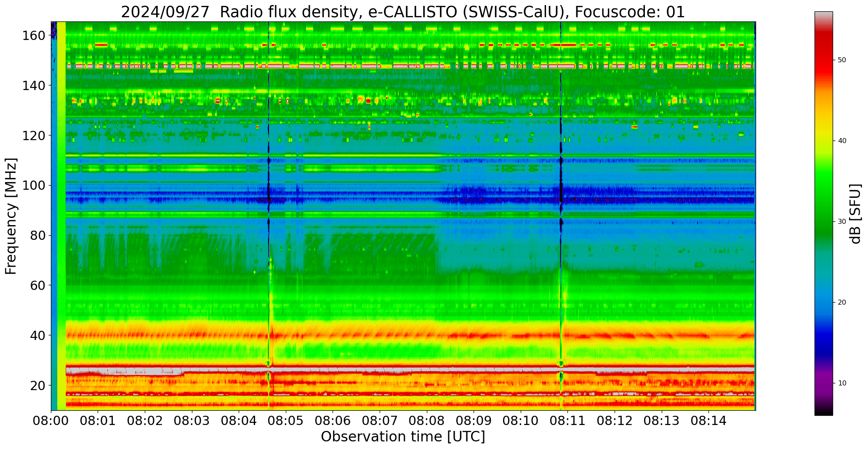This screenshot has width=868, height=449.
Task: Click the 20 MHz frequency tick label
Action: (38, 385)
